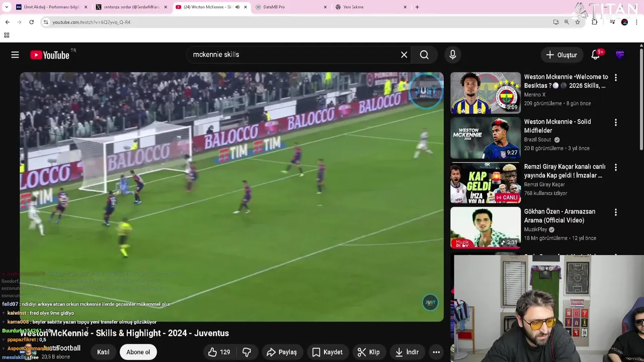The width and height of the screenshot is (644, 362).
Task: Visit the MuzikPlay channel link
Action: [536, 229]
